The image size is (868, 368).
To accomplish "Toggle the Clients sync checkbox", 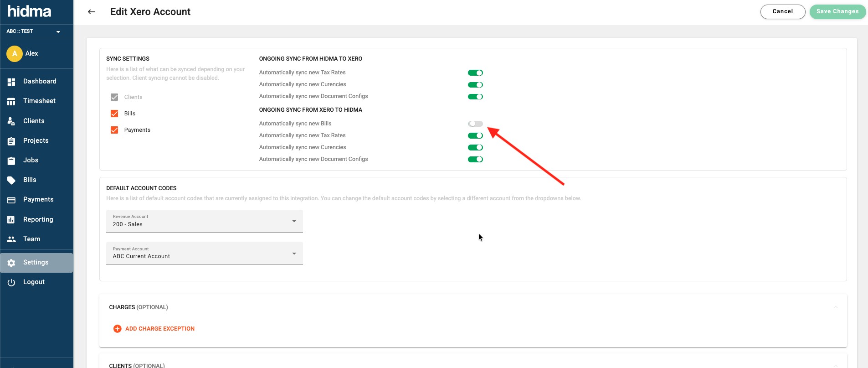I will [114, 97].
